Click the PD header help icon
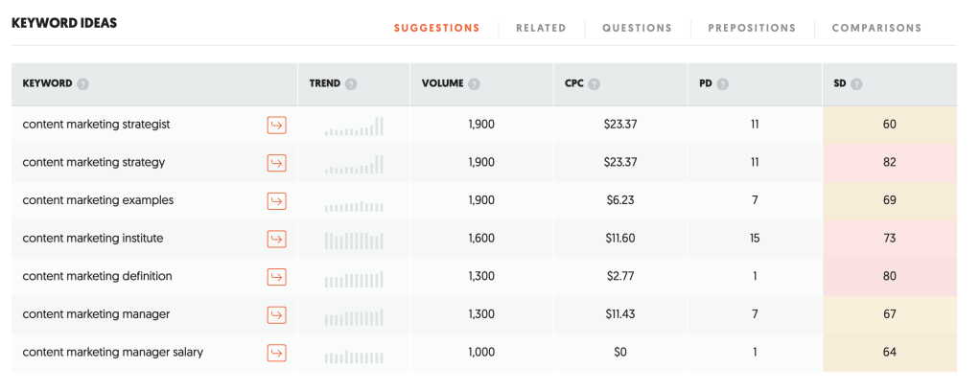The width and height of the screenshot is (980, 391). click(x=722, y=84)
